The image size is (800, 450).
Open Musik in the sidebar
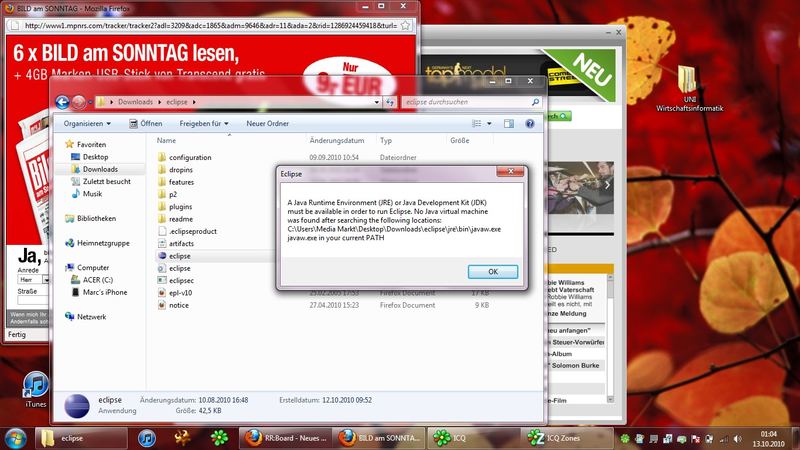[92, 193]
